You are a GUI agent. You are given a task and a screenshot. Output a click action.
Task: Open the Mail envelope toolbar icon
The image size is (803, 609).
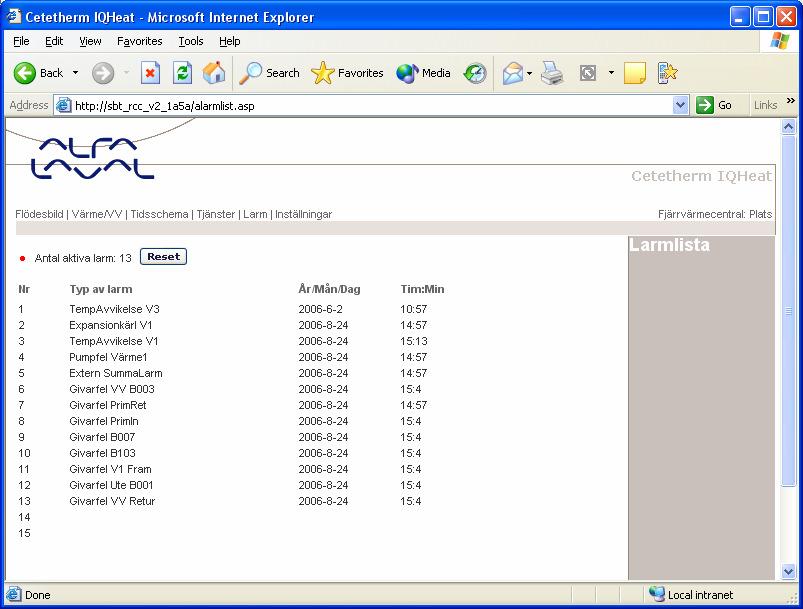[x=513, y=73]
